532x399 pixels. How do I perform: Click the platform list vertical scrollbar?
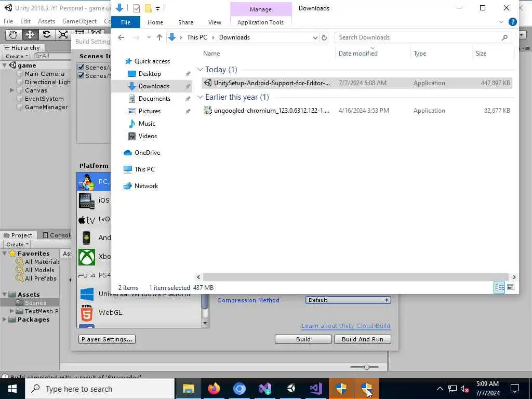coord(205,301)
